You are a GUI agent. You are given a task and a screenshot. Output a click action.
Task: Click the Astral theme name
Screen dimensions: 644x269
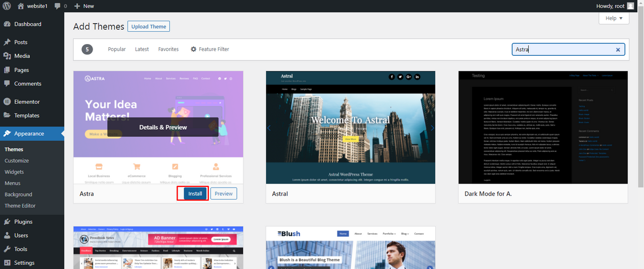280,194
